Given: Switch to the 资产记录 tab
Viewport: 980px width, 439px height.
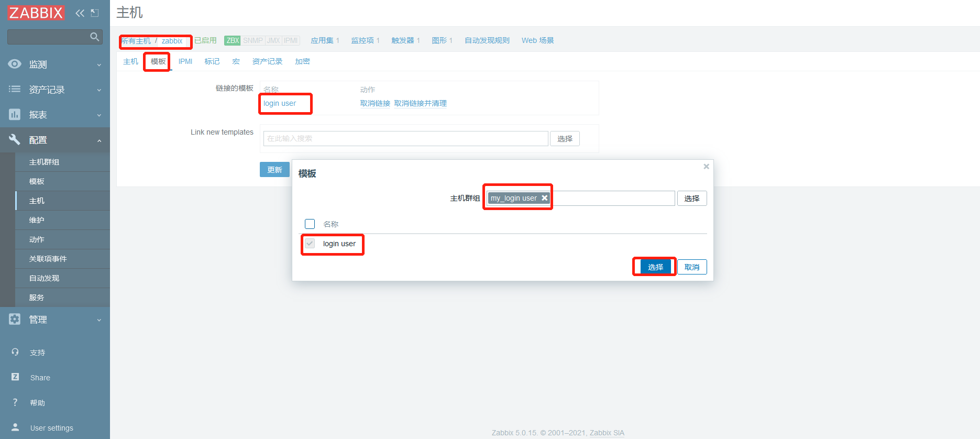Looking at the screenshot, I should 267,61.
